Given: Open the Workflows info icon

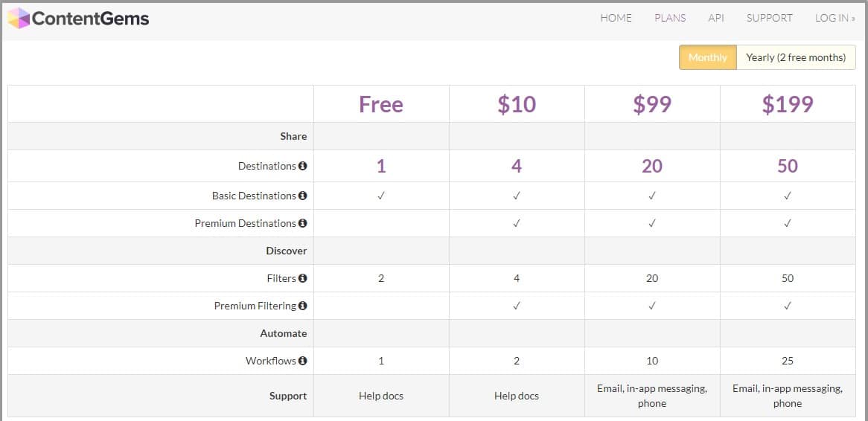Looking at the screenshot, I should click(302, 361).
